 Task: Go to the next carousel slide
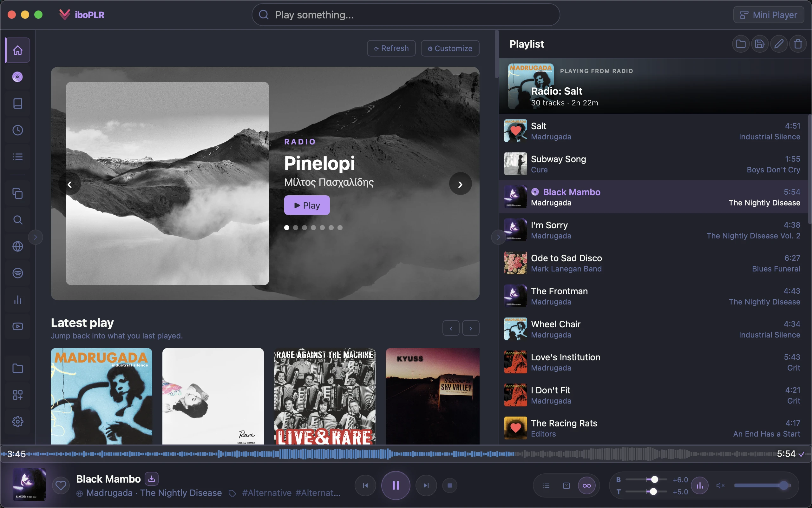460,184
